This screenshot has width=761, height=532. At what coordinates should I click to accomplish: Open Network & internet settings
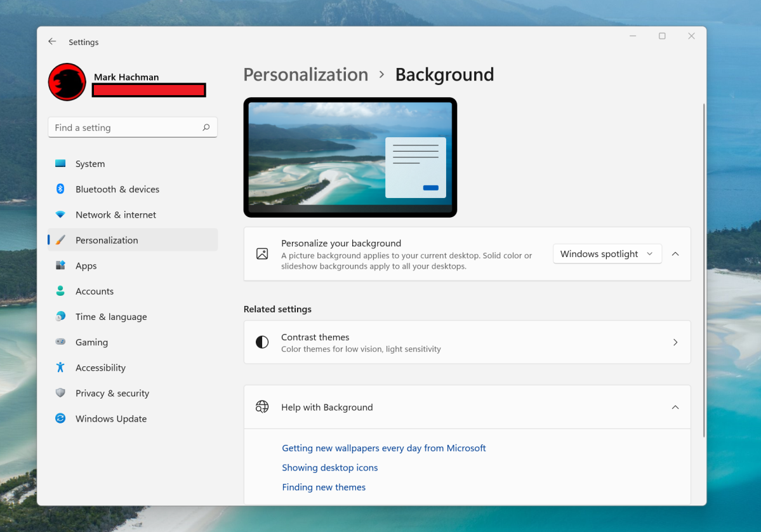(x=133, y=215)
